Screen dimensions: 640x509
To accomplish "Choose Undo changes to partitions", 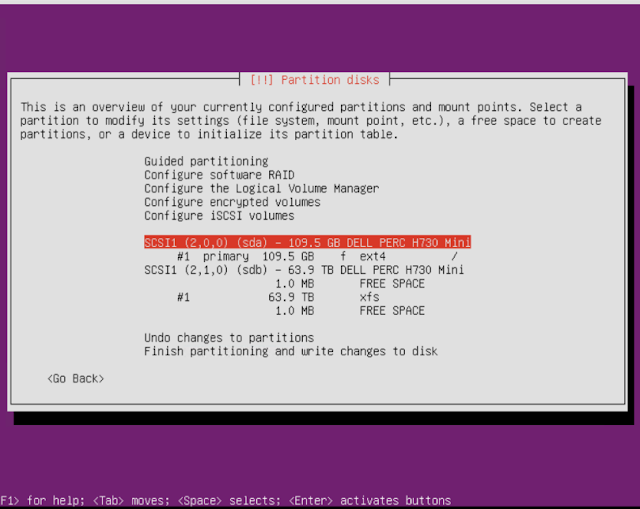I will tap(229, 338).
